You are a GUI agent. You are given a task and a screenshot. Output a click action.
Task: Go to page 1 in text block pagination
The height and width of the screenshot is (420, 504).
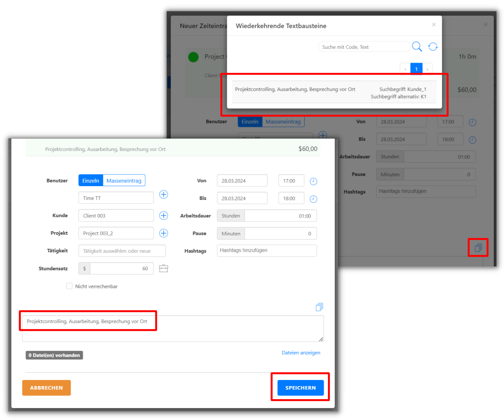(x=416, y=69)
